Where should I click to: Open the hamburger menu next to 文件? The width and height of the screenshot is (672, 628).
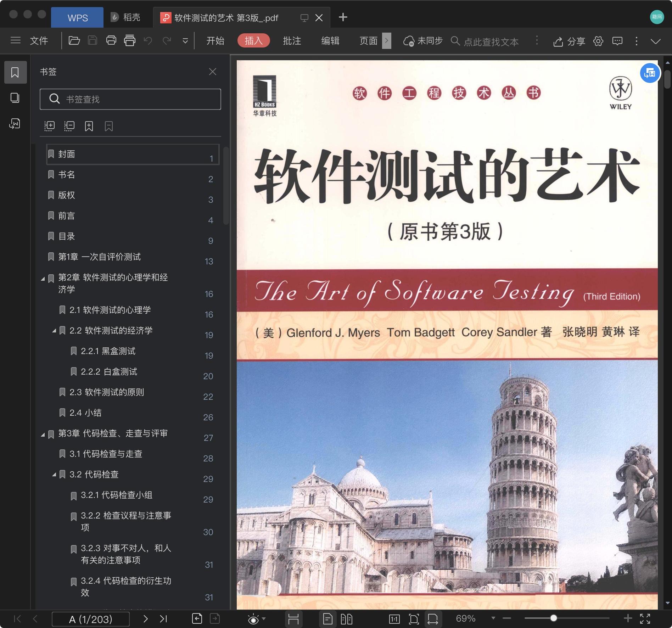pos(16,41)
